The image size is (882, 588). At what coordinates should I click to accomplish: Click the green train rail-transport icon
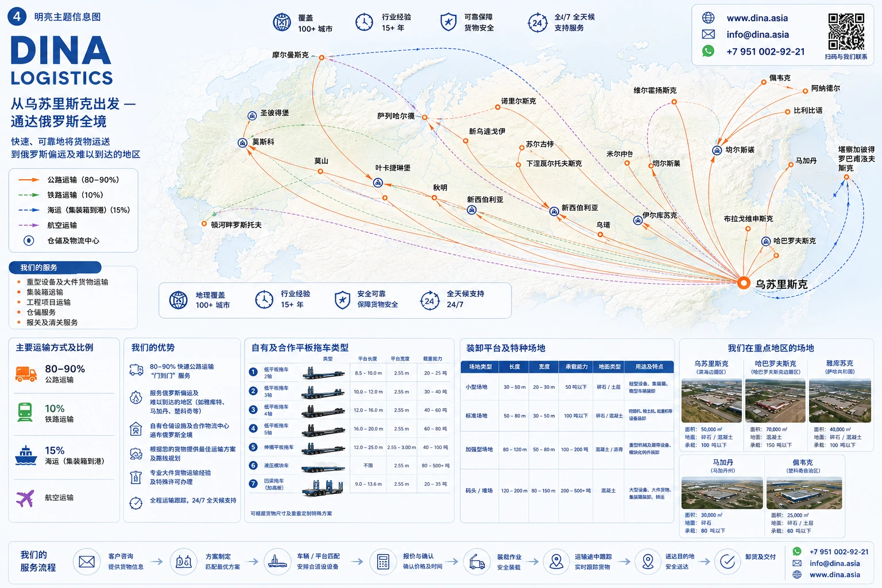tap(25, 412)
